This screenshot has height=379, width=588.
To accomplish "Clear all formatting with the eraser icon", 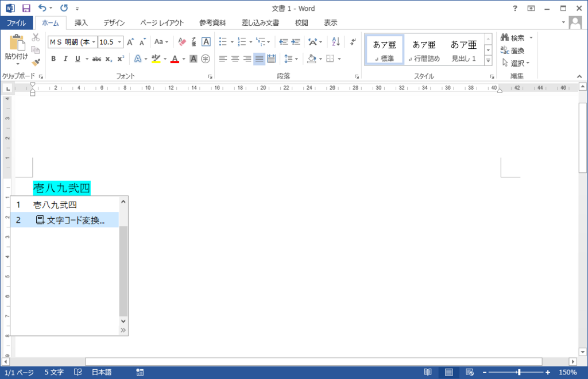I will (x=182, y=41).
